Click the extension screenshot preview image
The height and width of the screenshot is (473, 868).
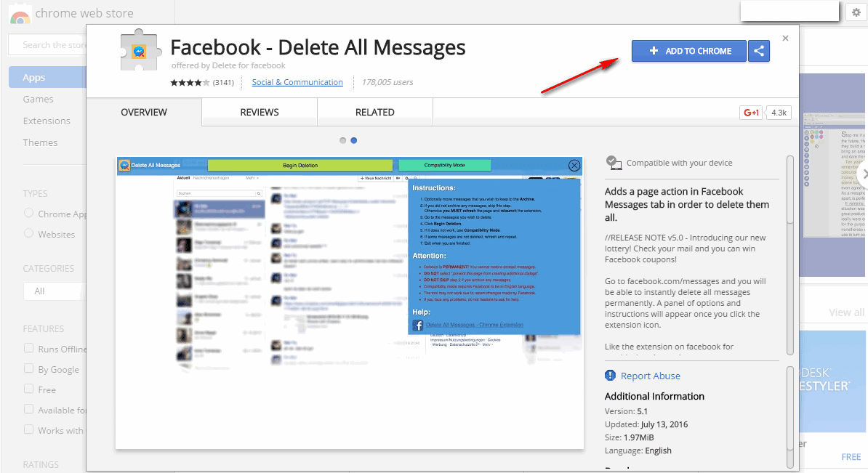(x=349, y=302)
